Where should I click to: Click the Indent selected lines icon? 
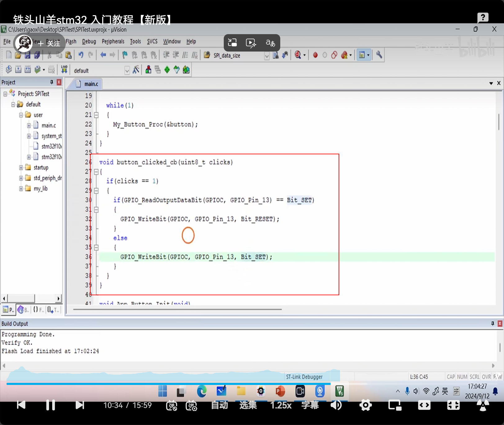166,55
